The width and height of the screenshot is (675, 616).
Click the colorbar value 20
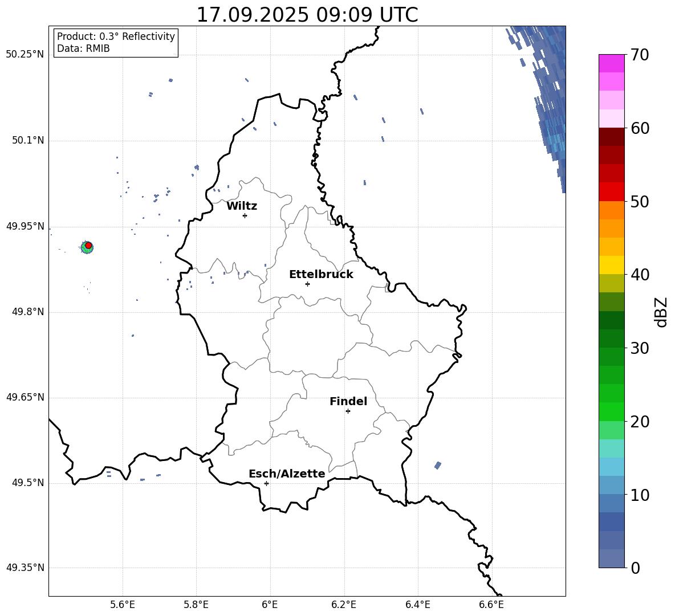click(x=640, y=422)
